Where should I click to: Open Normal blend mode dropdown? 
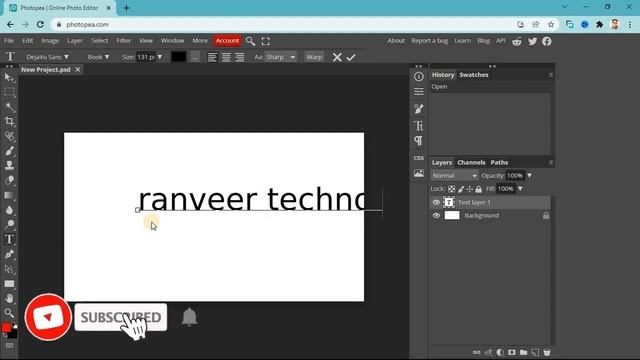(454, 176)
